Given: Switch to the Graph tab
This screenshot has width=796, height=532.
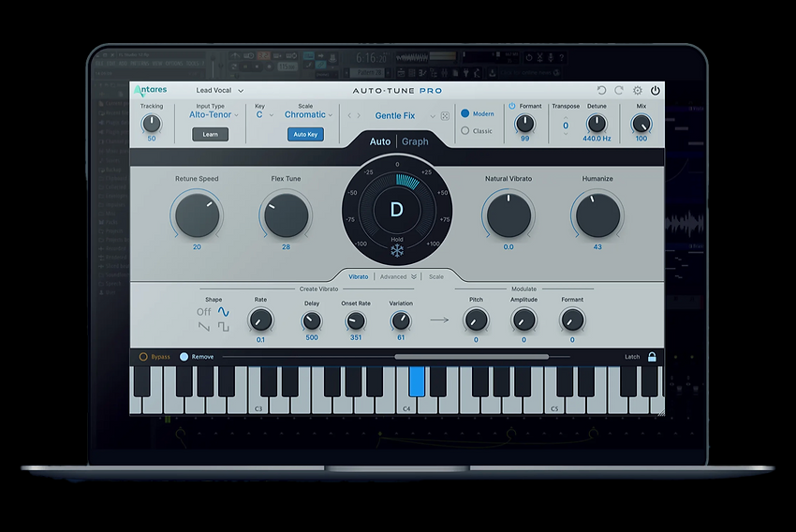Looking at the screenshot, I should coord(415,141).
